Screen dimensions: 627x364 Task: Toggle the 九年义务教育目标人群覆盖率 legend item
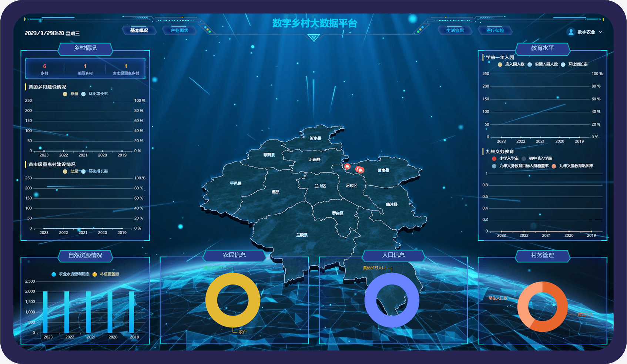520,166
